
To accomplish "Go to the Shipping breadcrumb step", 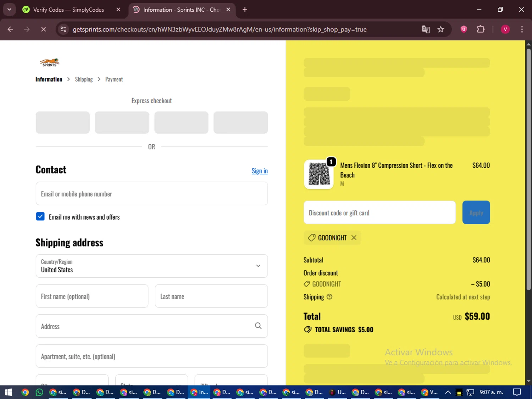I will coord(84,79).
